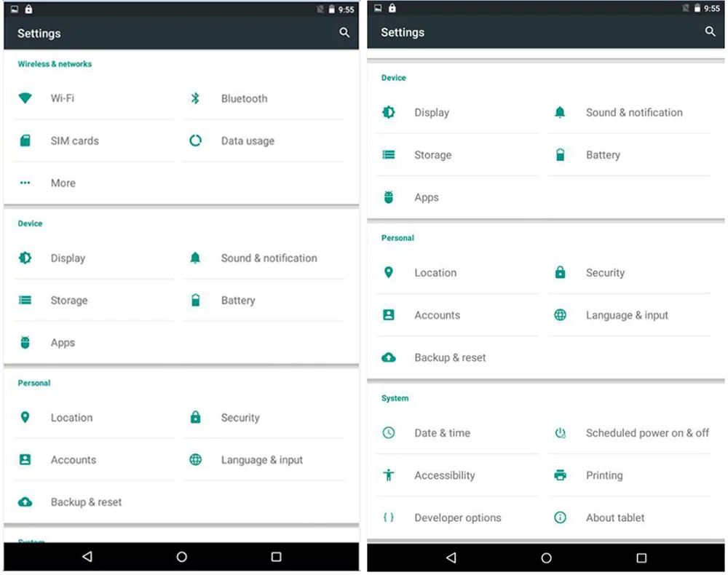Screen dimensions: 728x575
Task: Tap the Battery icon in left screen
Action: (195, 301)
